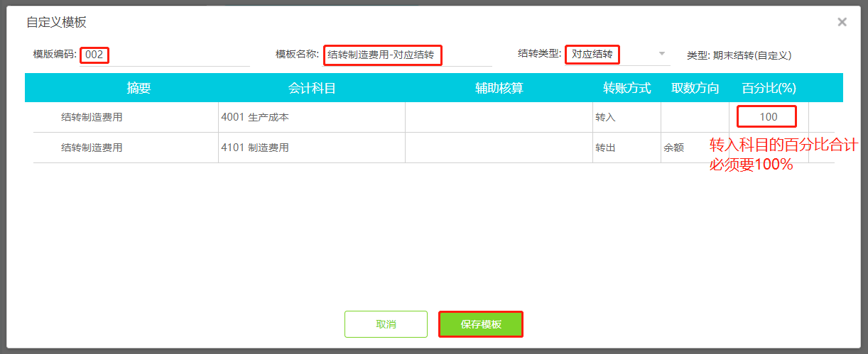Click the 4001 生产成本 account cell

[x=312, y=117]
